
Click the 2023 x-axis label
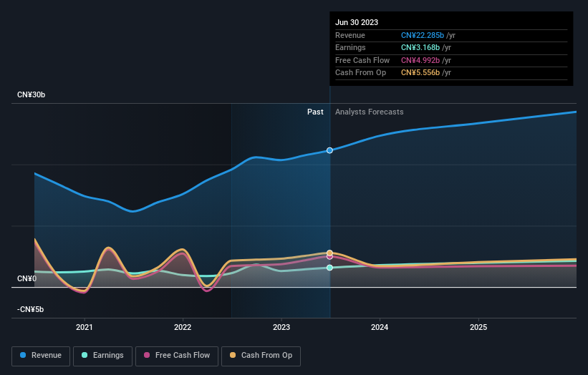pyautogui.click(x=281, y=327)
